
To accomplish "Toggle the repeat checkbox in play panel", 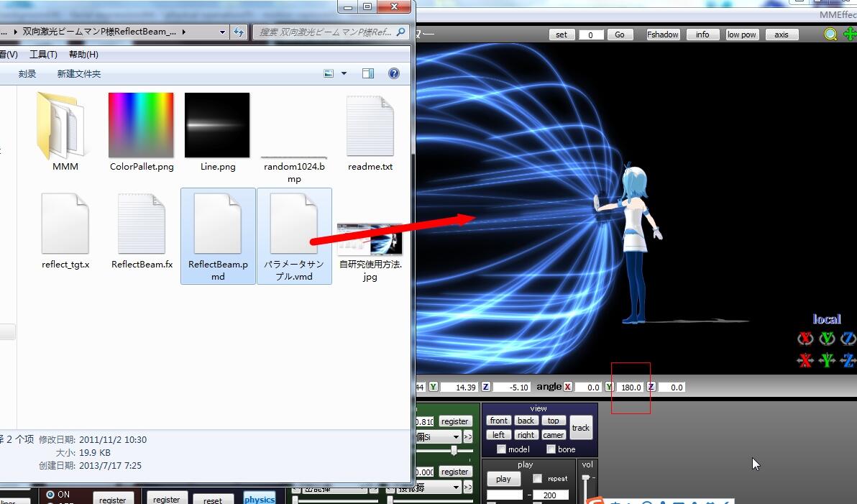I will pyautogui.click(x=538, y=478).
